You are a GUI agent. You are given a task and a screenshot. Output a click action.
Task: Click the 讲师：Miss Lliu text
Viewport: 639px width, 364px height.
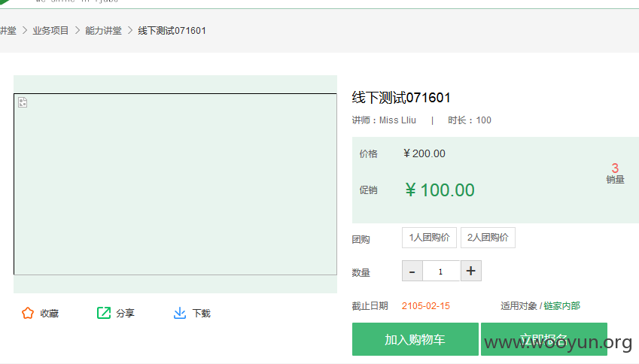click(x=384, y=120)
